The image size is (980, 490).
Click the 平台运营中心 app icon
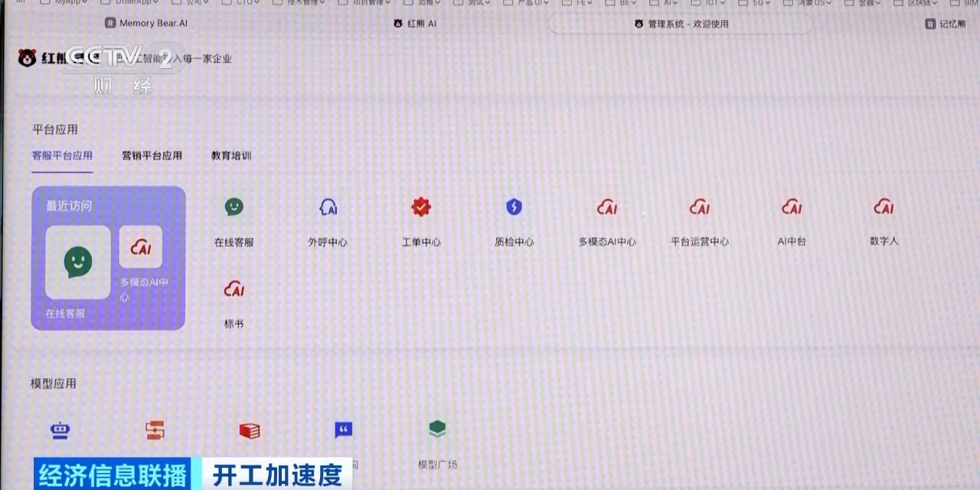(700, 207)
